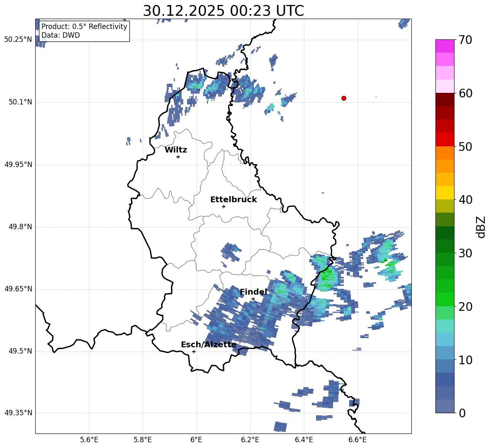The height and width of the screenshot is (448, 491).
Task: Click the 50.1°N latitude label
Action: (21, 102)
